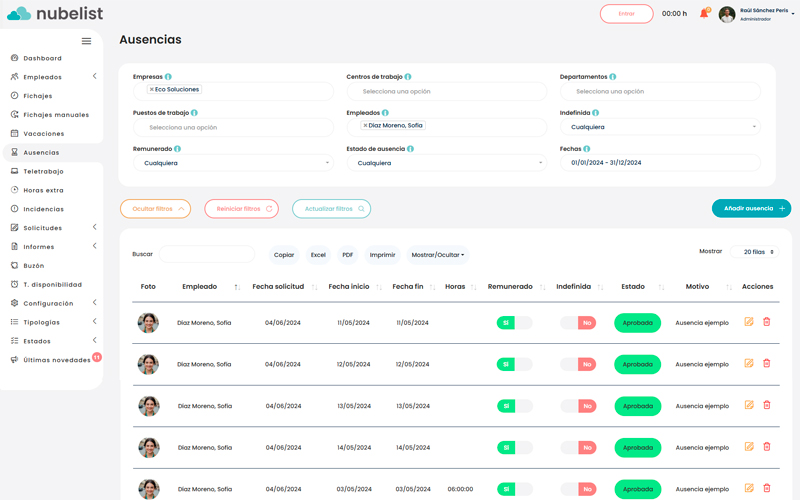Click the green Aprobada status badge in first row
The image size is (800, 500).
(x=637, y=323)
